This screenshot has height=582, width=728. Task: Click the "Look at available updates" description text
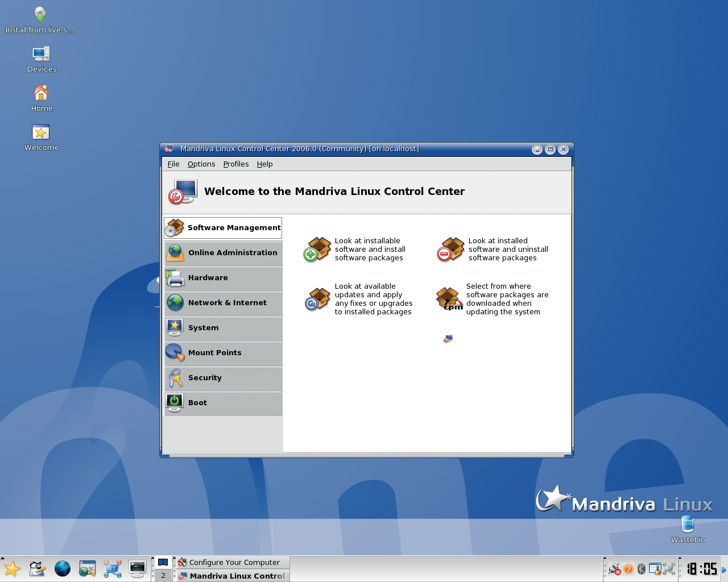374,299
